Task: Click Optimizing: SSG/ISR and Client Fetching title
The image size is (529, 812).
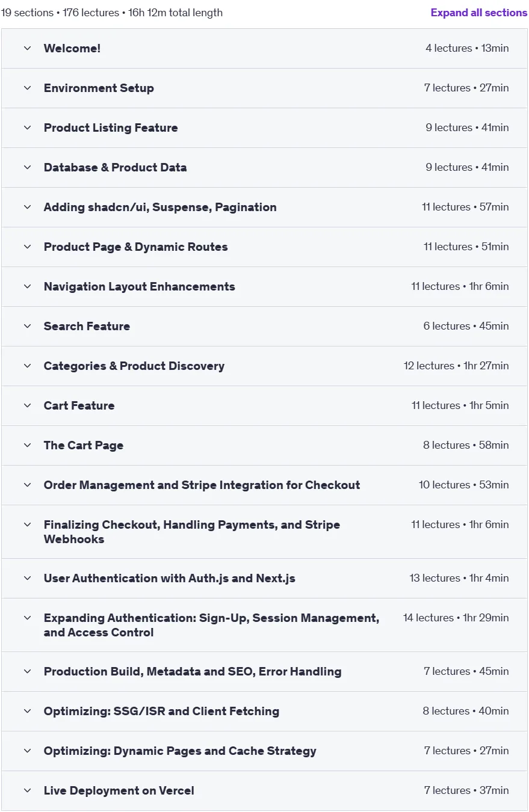Action: point(161,711)
